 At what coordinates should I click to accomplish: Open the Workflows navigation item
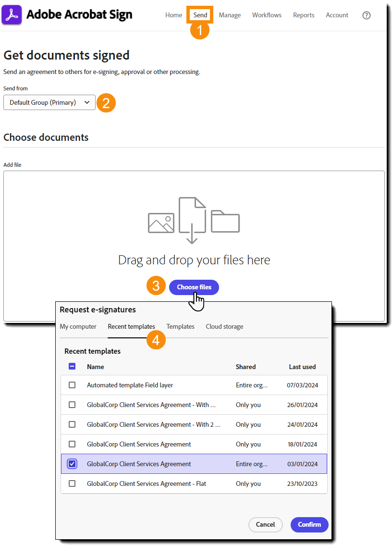[267, 15]
